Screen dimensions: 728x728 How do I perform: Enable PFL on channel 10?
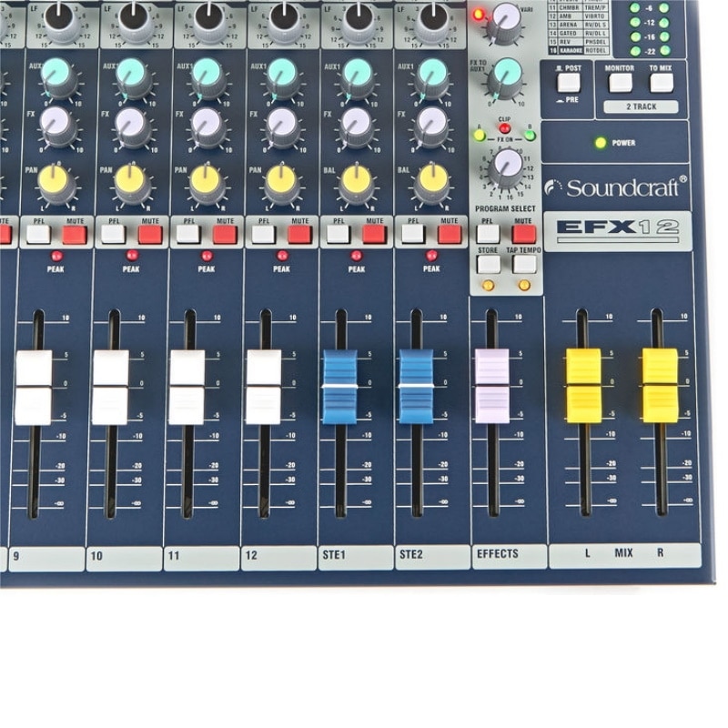coord(113,234)
